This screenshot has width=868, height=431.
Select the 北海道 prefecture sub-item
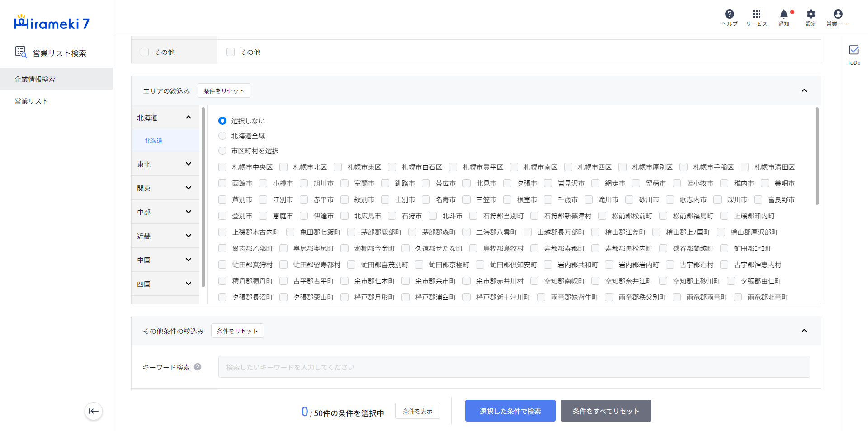(x=165, y=141)
